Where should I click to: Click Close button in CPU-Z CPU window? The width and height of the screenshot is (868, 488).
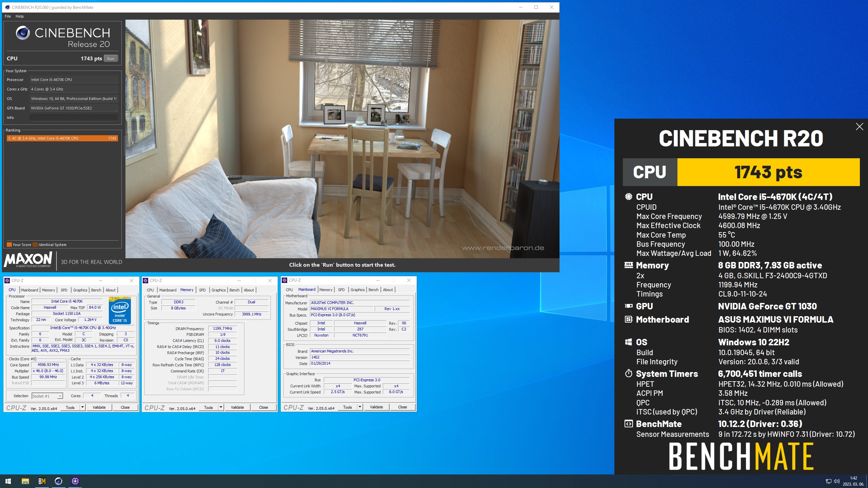(x=125, y=407)
